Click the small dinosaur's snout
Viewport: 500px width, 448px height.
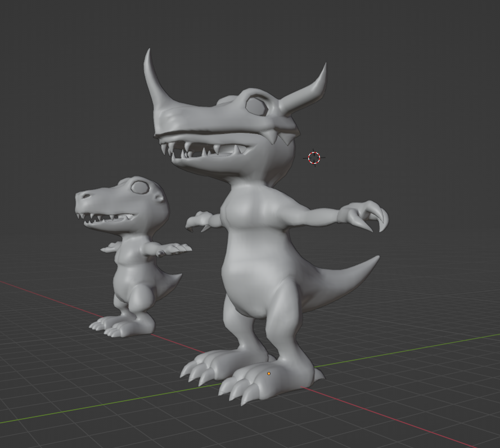click(85, 197)
